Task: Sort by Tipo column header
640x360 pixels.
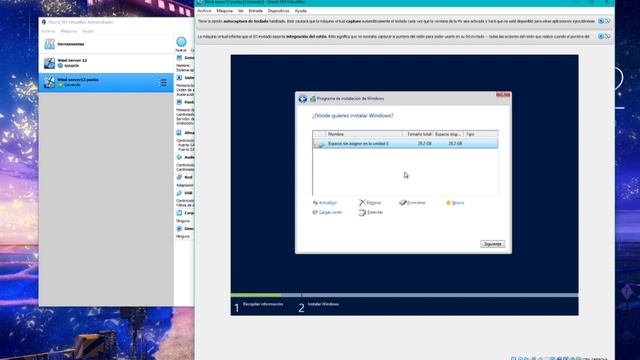Action: (480, 134)
